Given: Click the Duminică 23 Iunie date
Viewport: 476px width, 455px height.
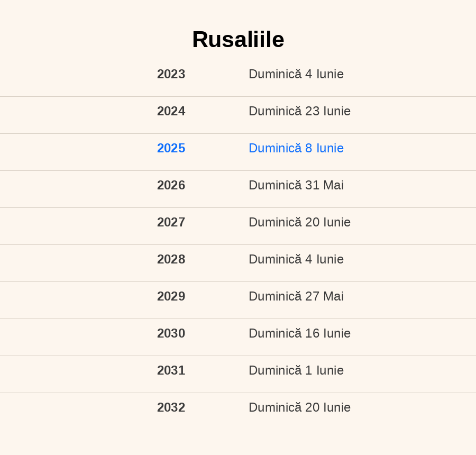Looking at the screenshot, I should click(299, 111).
